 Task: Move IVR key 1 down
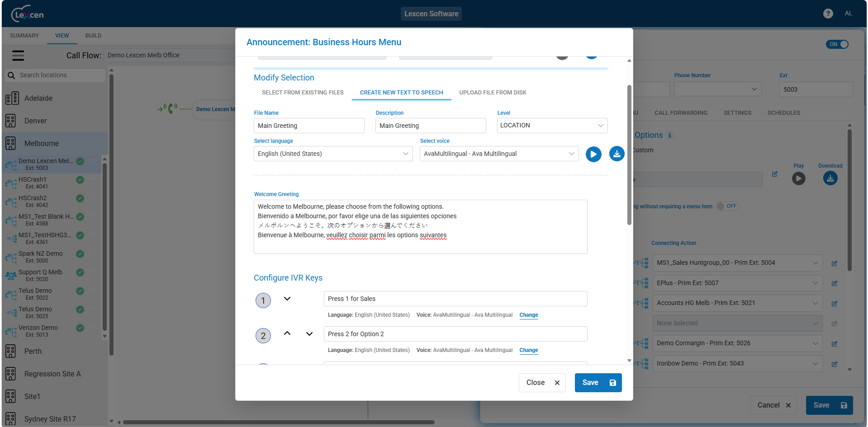pos(287,299)
